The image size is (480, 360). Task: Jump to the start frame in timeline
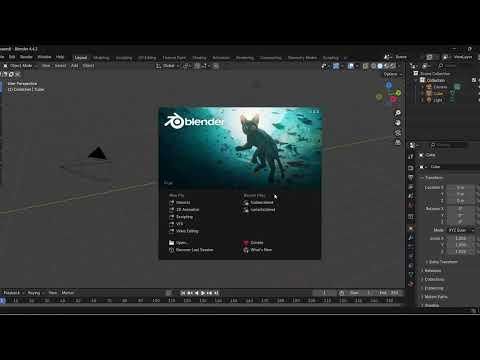183,293
